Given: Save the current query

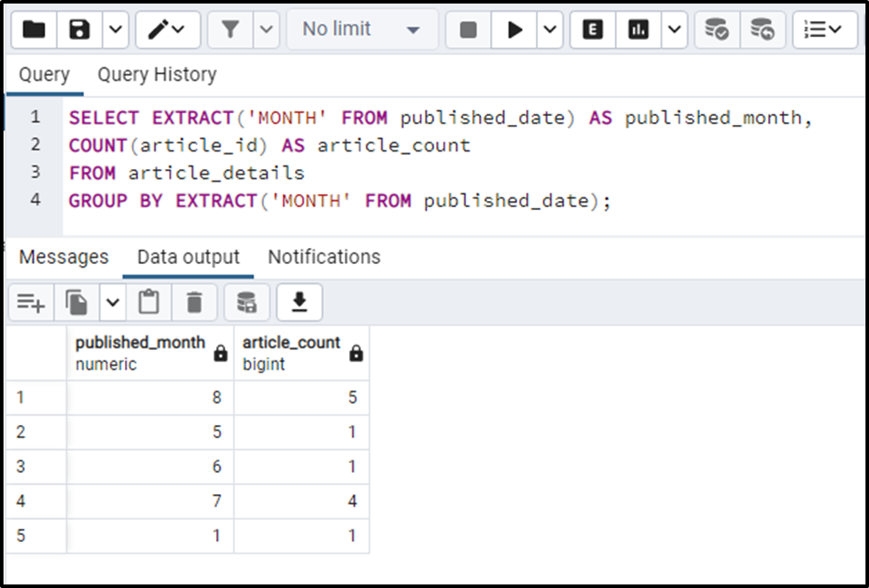Looking at the screenshot, I should [x=78, y=29].
